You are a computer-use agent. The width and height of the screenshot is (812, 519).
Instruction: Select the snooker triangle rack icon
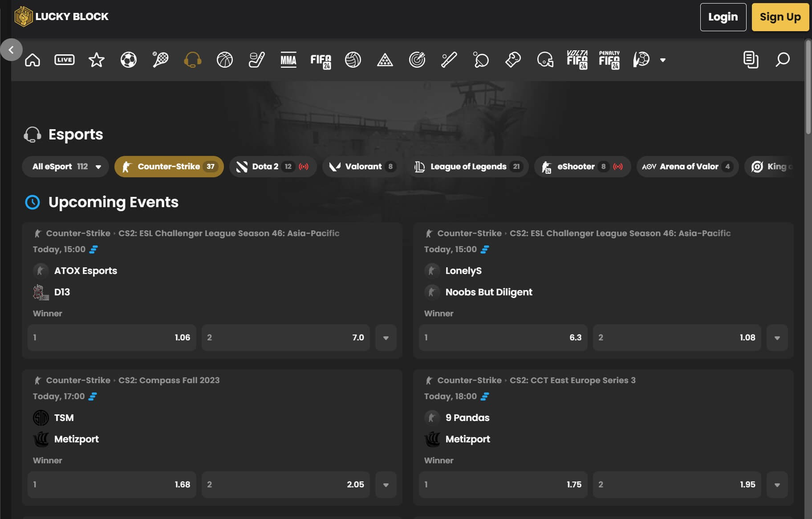pyautogui.click(x=385, y=60)
